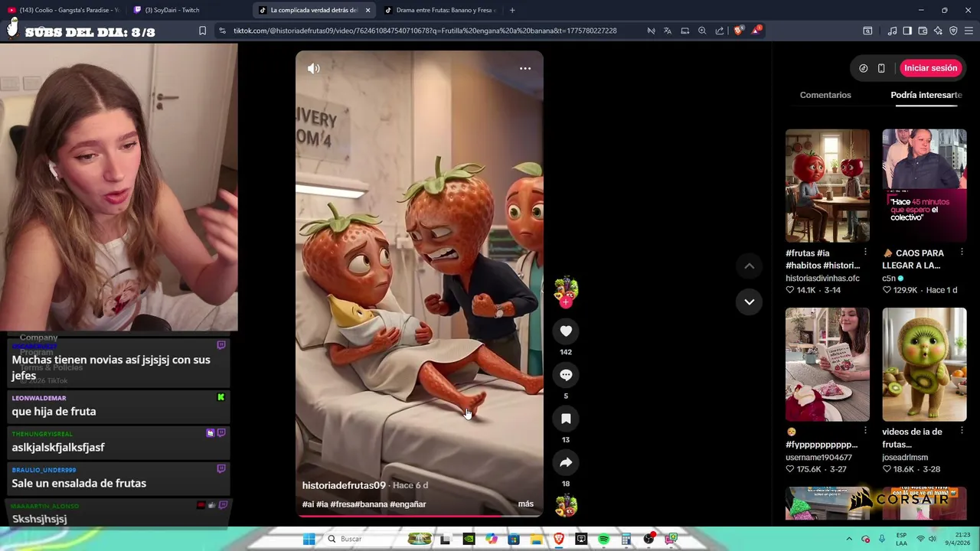The width and height of the screenshot is (980, 551).
Task: Switch to the Coolio Gangsta's Paradise tab
Action: coord(64,10)
